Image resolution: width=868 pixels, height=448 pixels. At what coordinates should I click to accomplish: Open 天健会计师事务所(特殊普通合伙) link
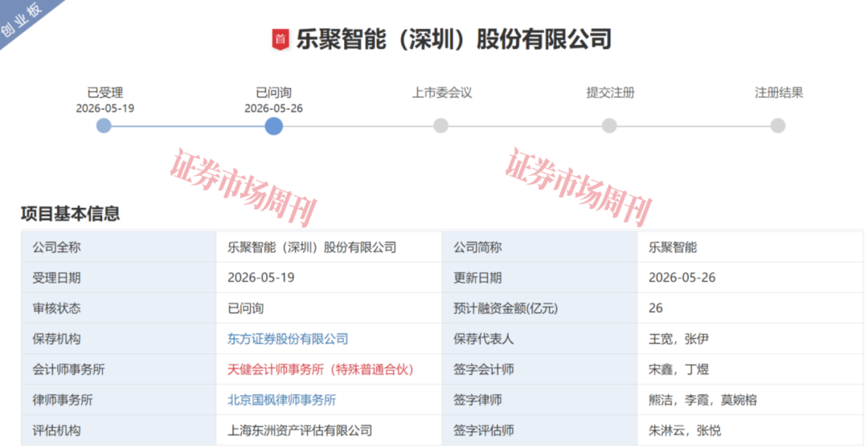[321, 369]
